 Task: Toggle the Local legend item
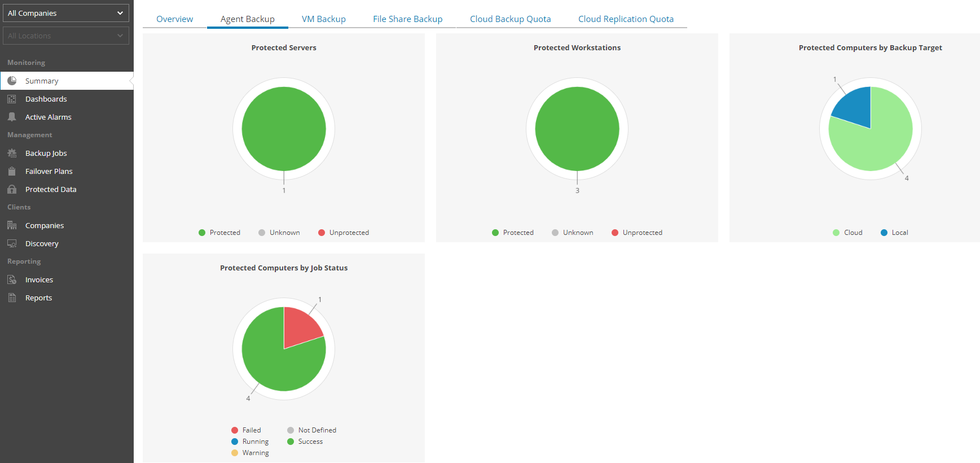894,233
